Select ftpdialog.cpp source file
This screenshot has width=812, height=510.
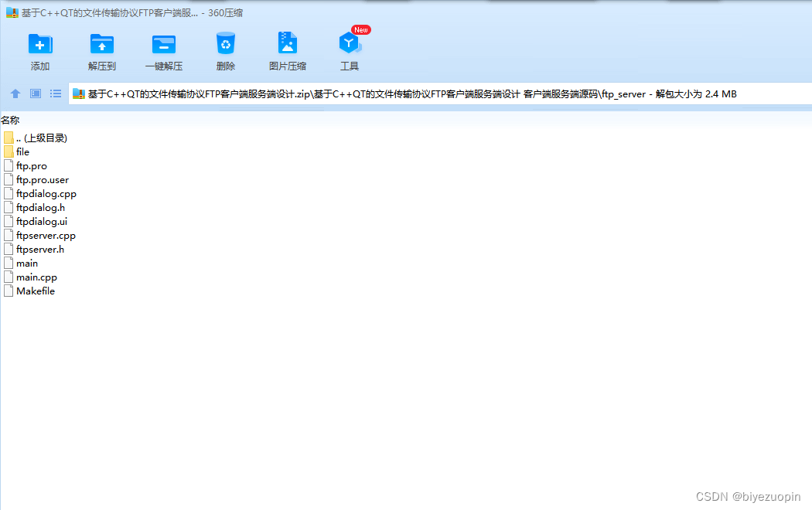tap(44, 193)
